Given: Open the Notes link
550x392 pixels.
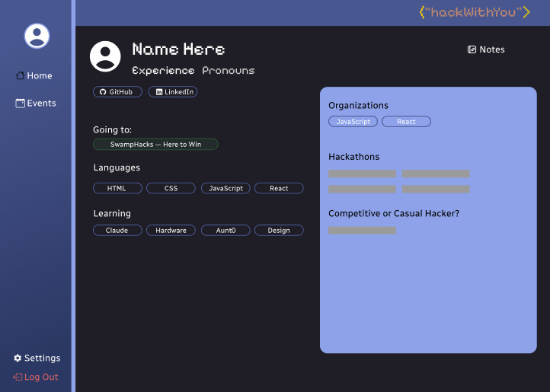Looking at the screenshot, I should pyautogui.click(x=486, y=49).
